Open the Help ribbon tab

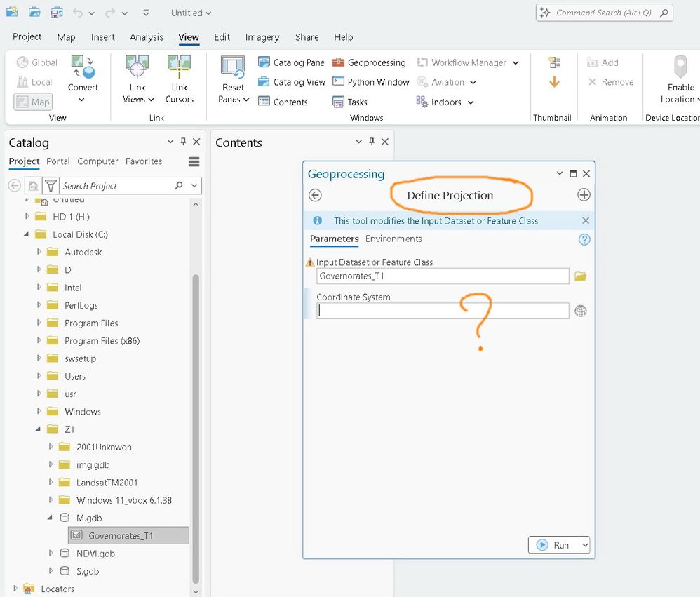pos(343,37)
